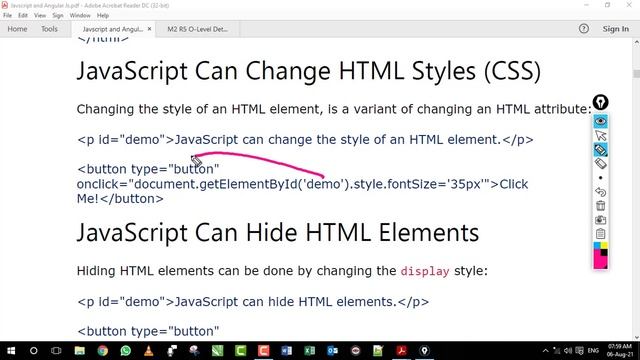The image size is (640, 360).
Task: Select the eraser tool in annotation toolbar
Action: (x=600, y=164)
